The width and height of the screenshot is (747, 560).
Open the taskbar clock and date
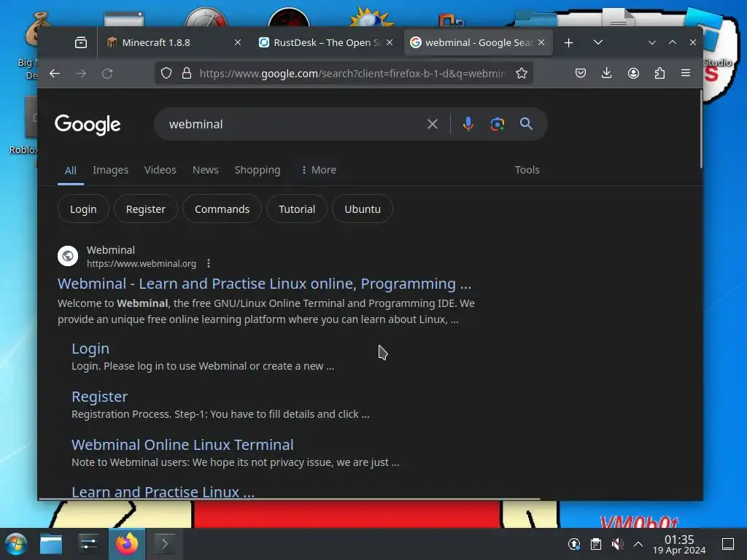[x=679, y=544]
